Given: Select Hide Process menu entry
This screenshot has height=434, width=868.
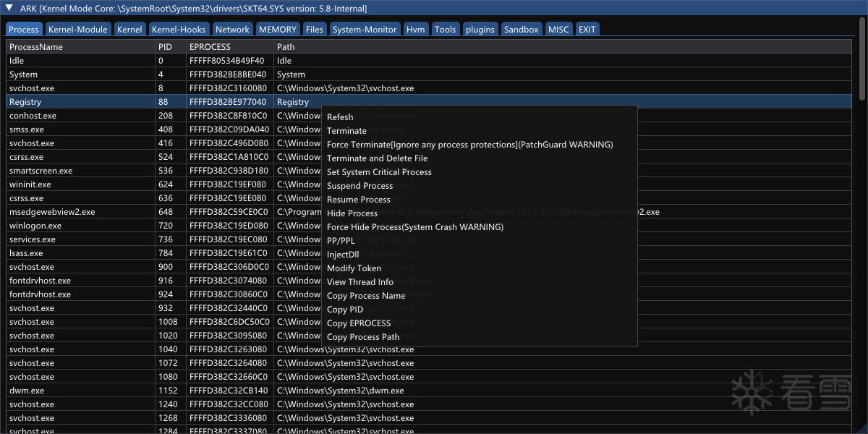Looking at the screenshot, I should pos(479,213).
